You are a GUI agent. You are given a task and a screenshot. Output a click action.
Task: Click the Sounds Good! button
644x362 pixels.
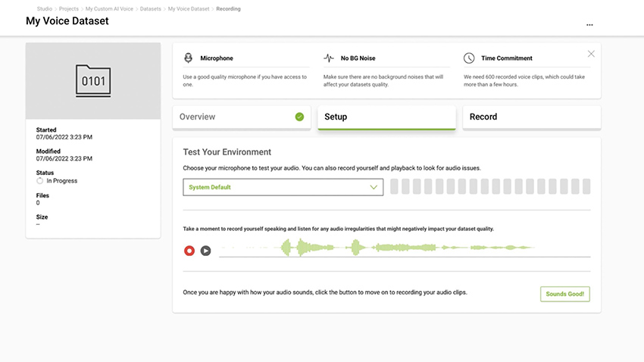[564, 294]
